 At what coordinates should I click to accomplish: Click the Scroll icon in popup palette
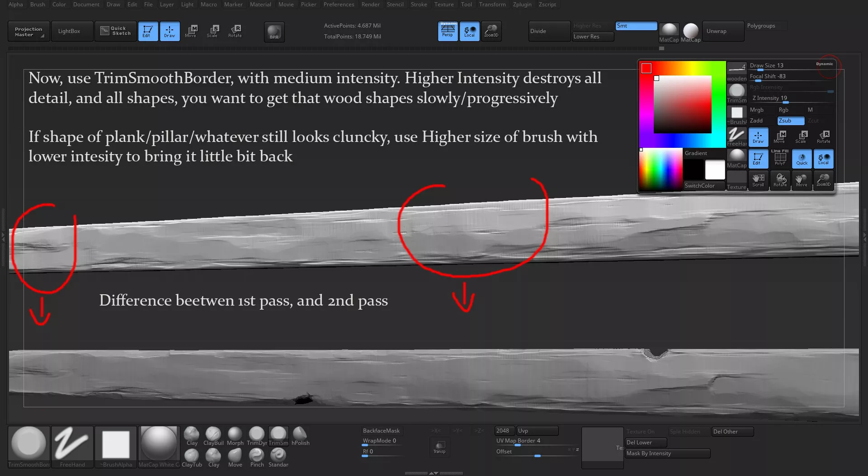pos(758,180)
